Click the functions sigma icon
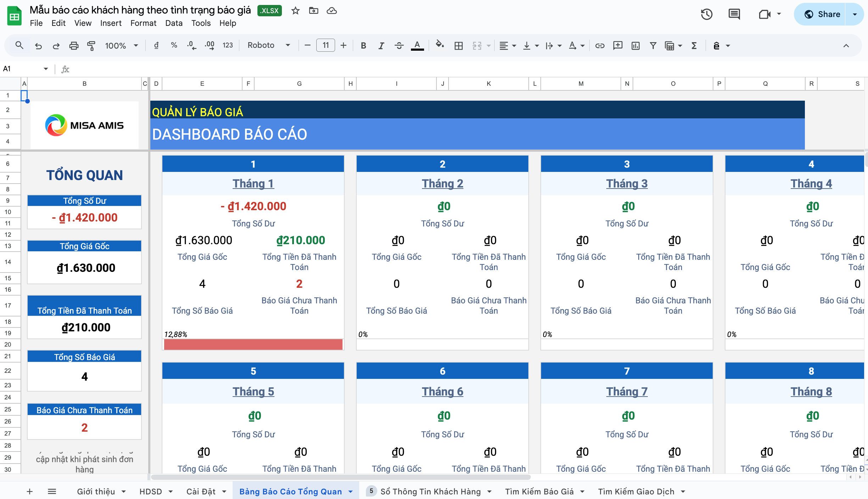The image size is (868, 499). click(694, 45)
